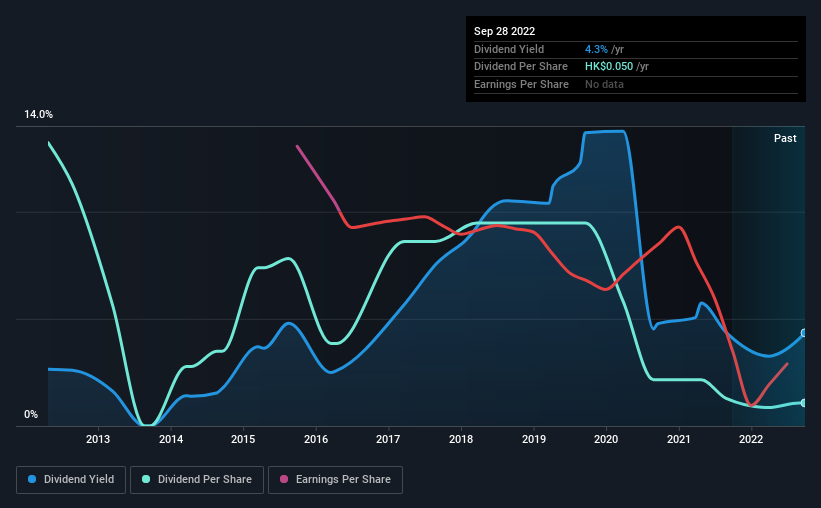This screenshot has width=821, height=508.
Task: Click the 2015 year tick label
Action: pos(243,439)
